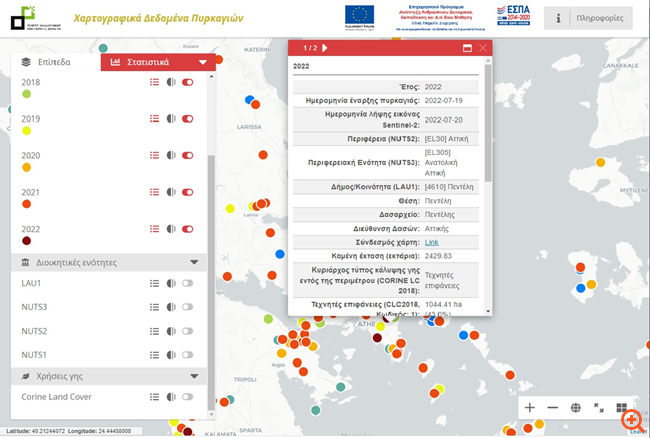Click the Corine Land Cover layer name

pyautogui.click(x=56, y=397)
